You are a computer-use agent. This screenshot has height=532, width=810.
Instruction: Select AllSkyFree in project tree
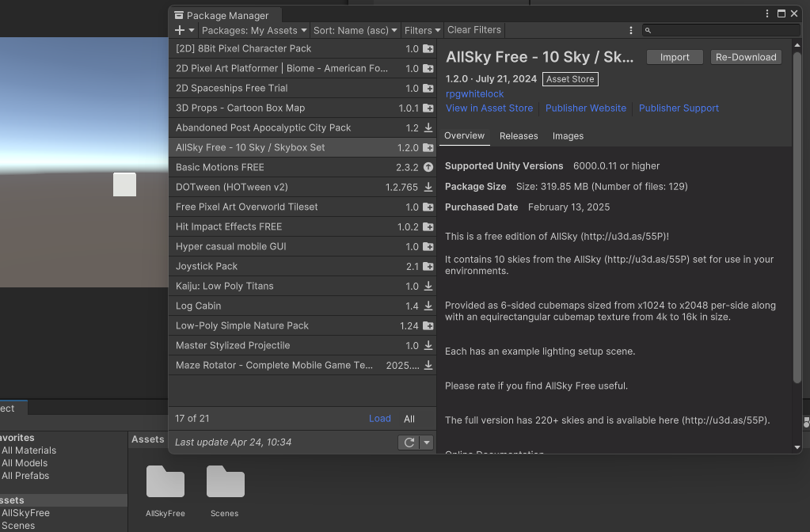point(25,513)
